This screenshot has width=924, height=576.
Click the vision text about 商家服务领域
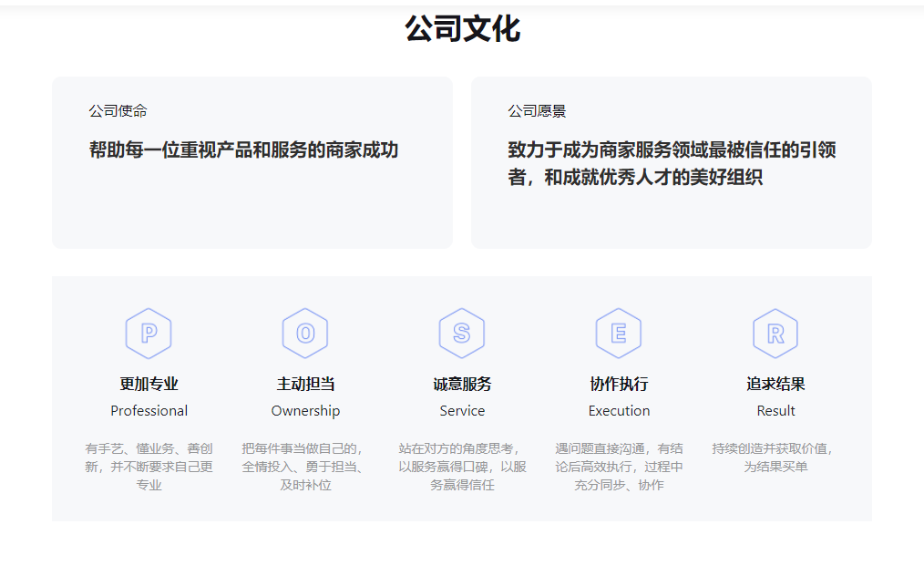coord(673,160)
